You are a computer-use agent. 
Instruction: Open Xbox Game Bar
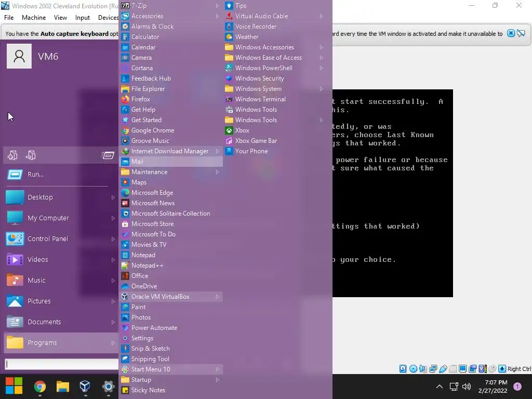[x=275, y=140]
